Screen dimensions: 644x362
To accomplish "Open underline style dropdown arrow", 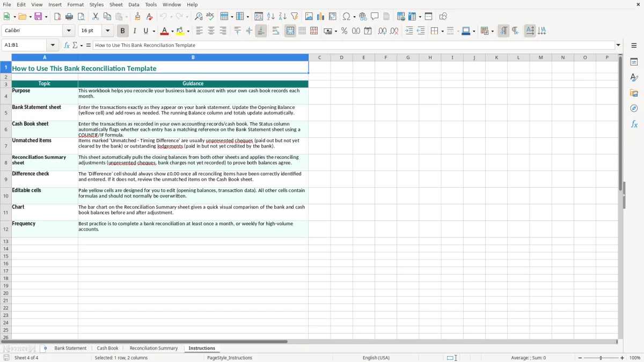I will point(153,31).
